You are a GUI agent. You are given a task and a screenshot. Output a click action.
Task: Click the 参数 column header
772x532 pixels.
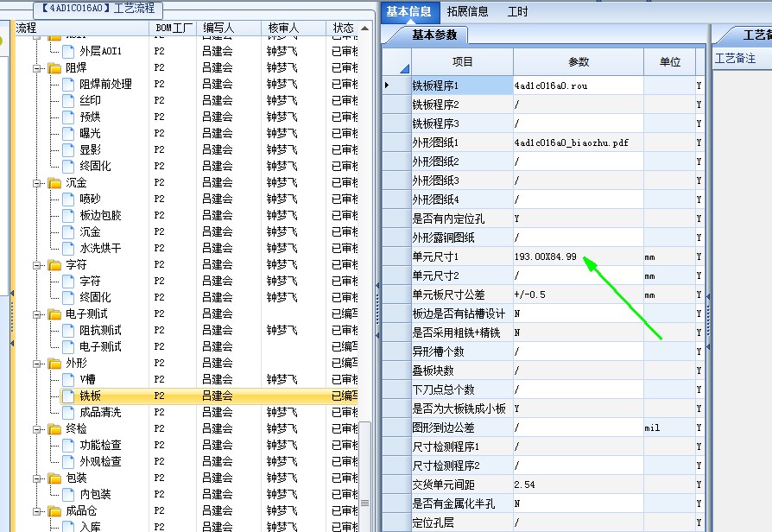tap(579, 62)
